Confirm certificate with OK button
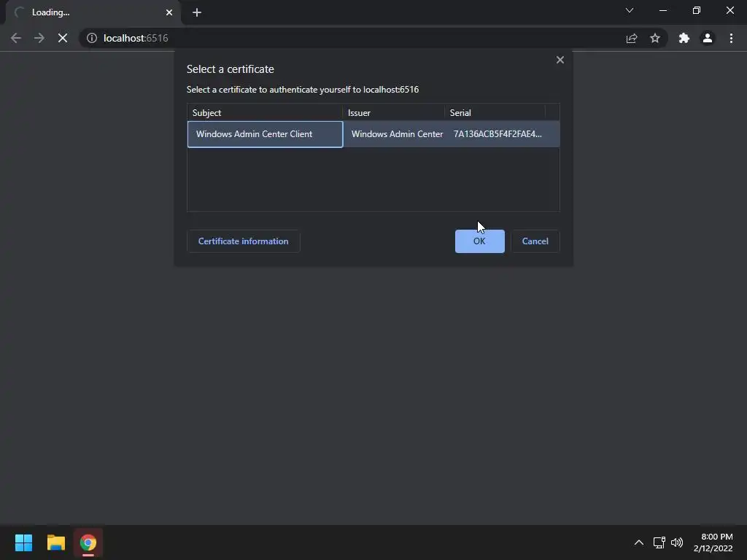747x560 pixels. coord(480,241)
